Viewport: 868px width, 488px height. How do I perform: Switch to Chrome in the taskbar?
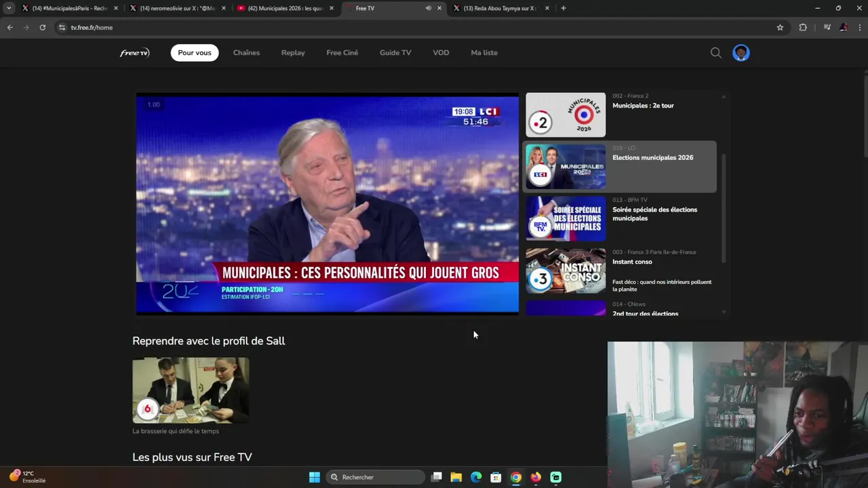click(x=516, y=477)
